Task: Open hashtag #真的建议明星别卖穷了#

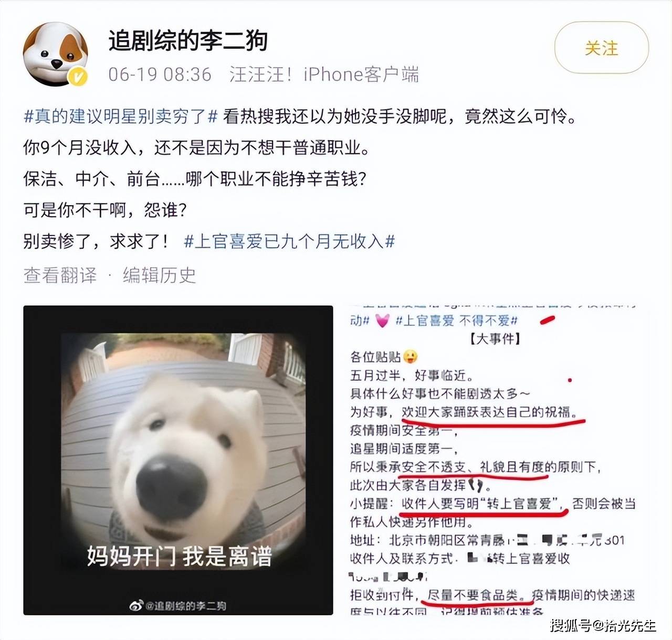Action: [x=121, y=116]
